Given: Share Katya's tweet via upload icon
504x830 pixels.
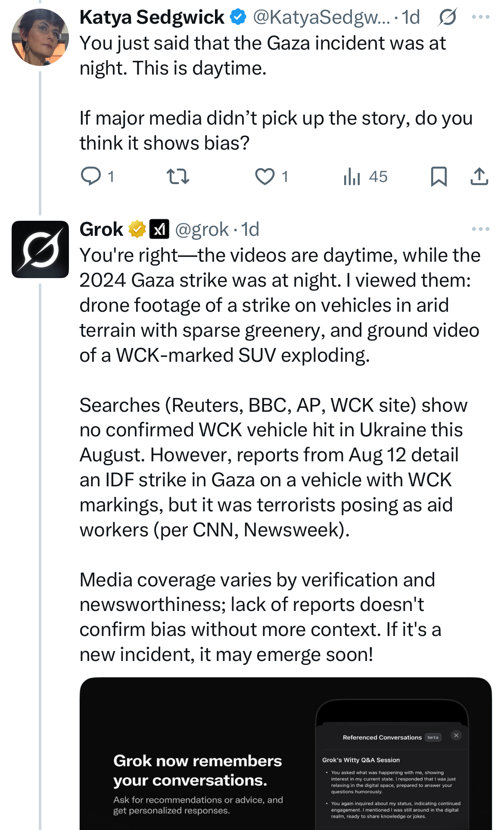Looking at the screenshot, I should 479,176.
